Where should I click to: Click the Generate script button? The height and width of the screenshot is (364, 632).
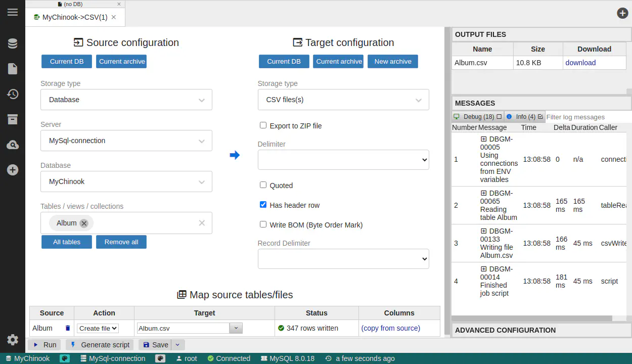coord(100,345)
